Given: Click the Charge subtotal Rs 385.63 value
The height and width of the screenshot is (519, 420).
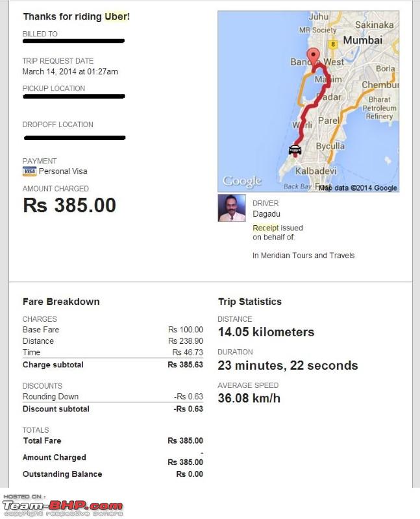Looking at the screenshot, I should coord(185,365).
